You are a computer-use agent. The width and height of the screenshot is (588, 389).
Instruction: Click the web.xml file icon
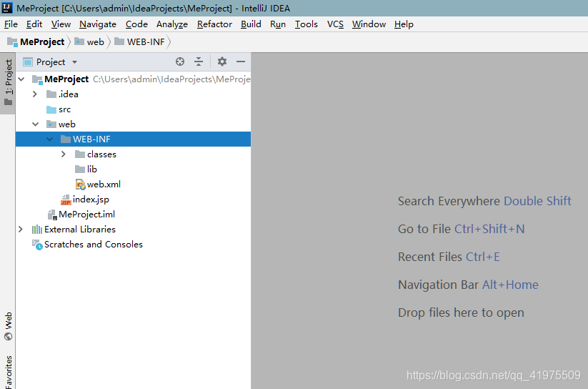pos(80,184)
